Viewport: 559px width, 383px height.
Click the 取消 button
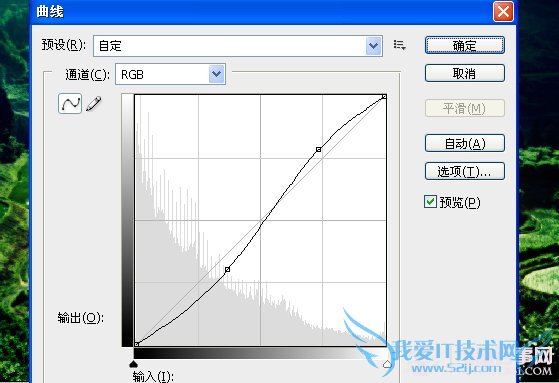click(465, 73)
